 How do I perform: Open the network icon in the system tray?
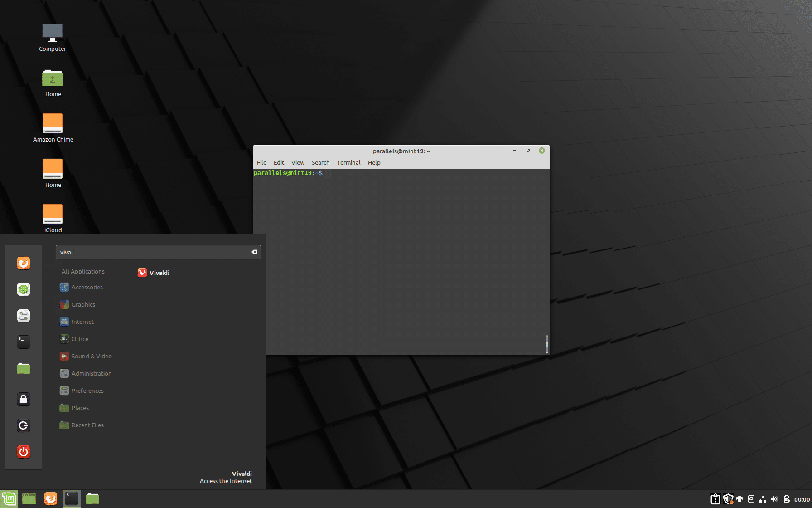coord(762,499)
